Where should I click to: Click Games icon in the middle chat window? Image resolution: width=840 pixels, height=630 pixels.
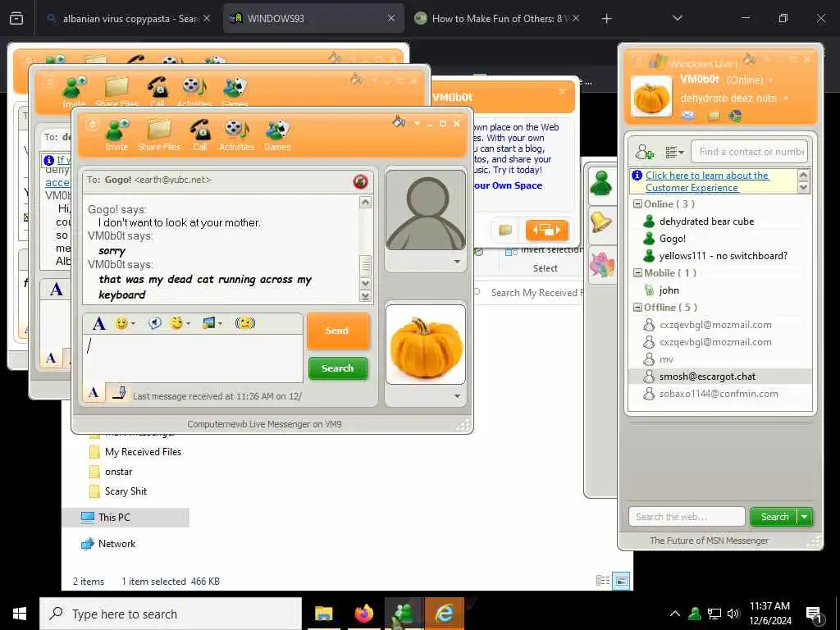235,91
